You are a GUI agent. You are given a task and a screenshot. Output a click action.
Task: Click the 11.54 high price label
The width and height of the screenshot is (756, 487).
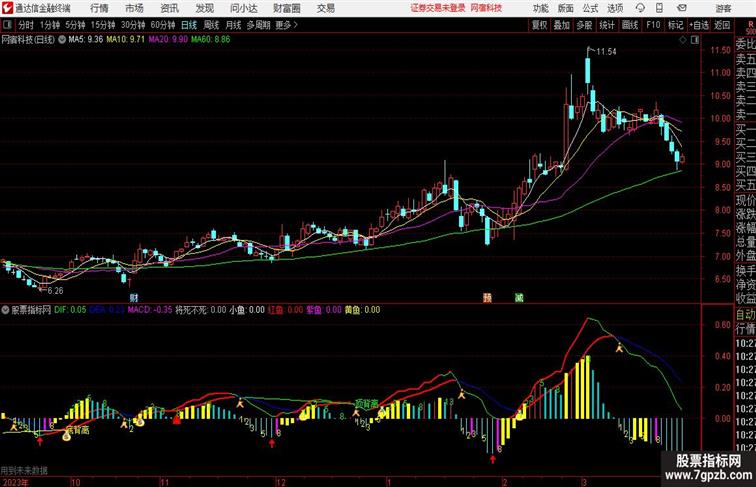(x=607, y=51)
